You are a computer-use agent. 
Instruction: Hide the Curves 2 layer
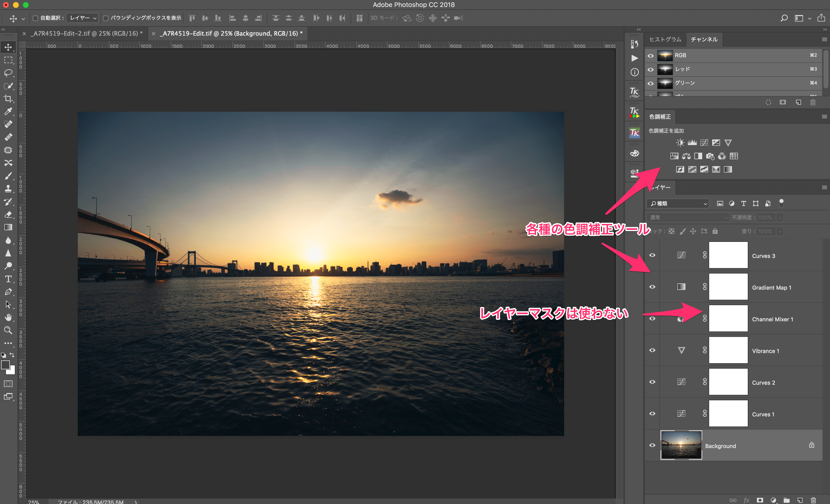(652, 382)
